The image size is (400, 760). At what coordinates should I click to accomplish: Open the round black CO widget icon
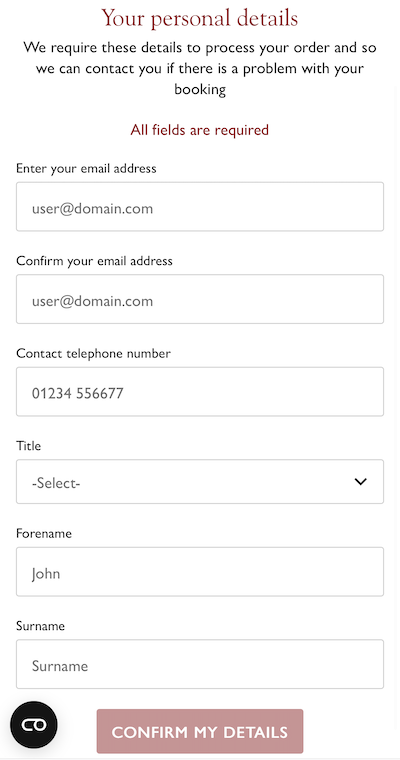pos(34,725)
